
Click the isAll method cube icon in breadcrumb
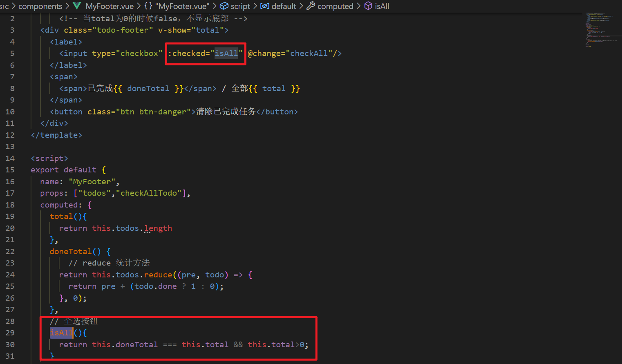pos(368,6)
